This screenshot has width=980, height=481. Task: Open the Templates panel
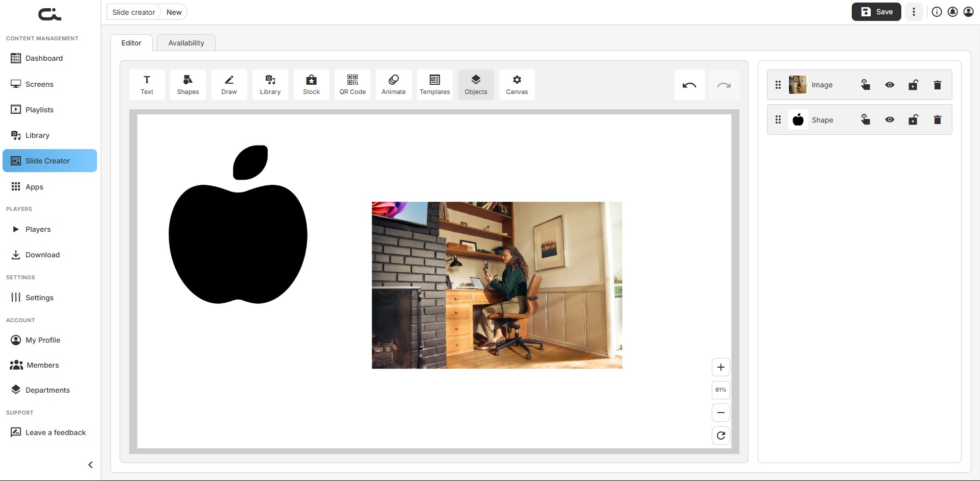435,85
